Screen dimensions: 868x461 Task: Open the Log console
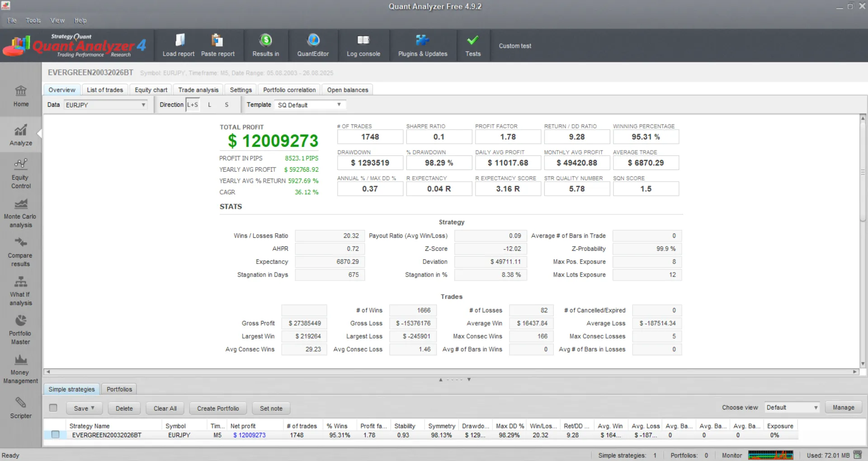pyautogui.click(x=363, y=45)
